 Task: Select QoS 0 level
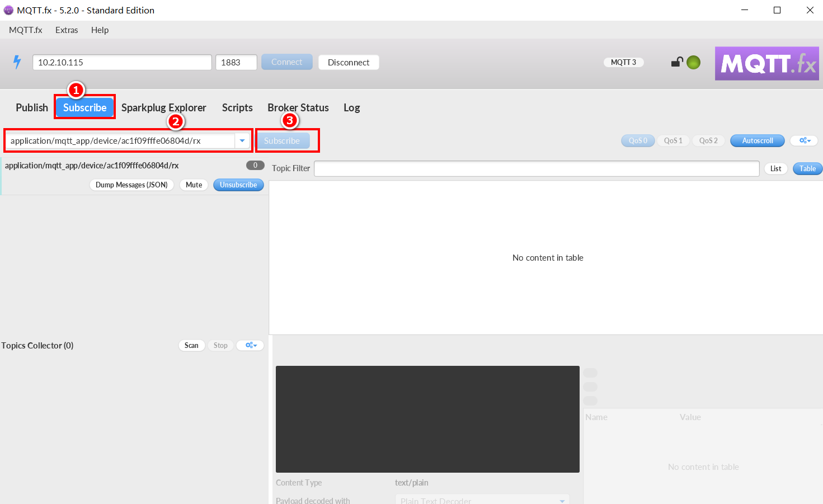pos(637,141)
